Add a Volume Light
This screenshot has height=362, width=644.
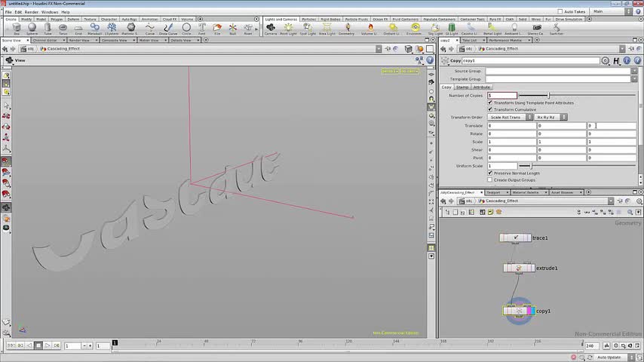[x=370, y=29]
